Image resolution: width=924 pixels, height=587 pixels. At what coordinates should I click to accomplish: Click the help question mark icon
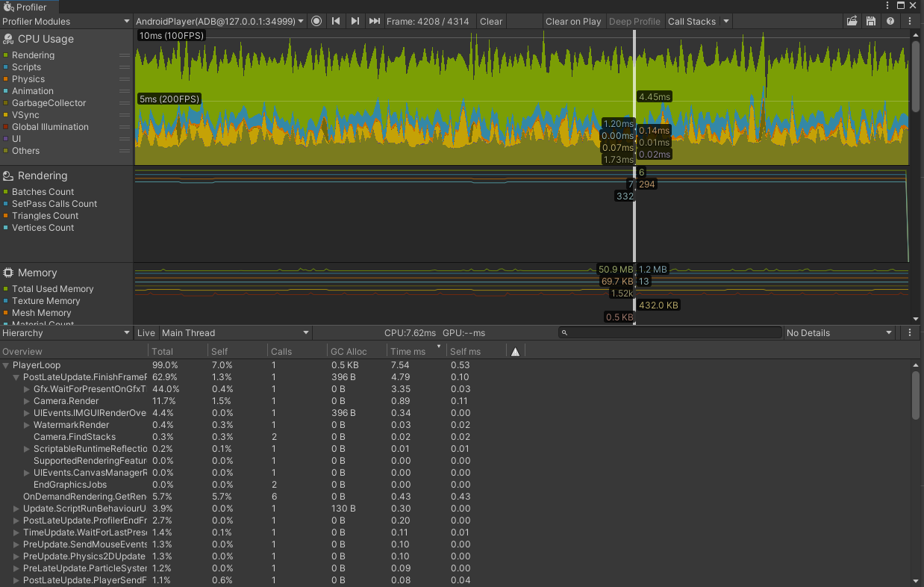890,21
